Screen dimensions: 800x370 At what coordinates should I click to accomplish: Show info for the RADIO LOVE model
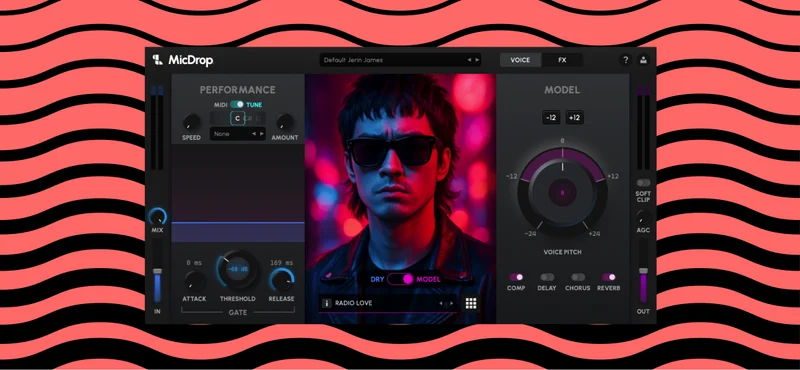pos(327,303)
